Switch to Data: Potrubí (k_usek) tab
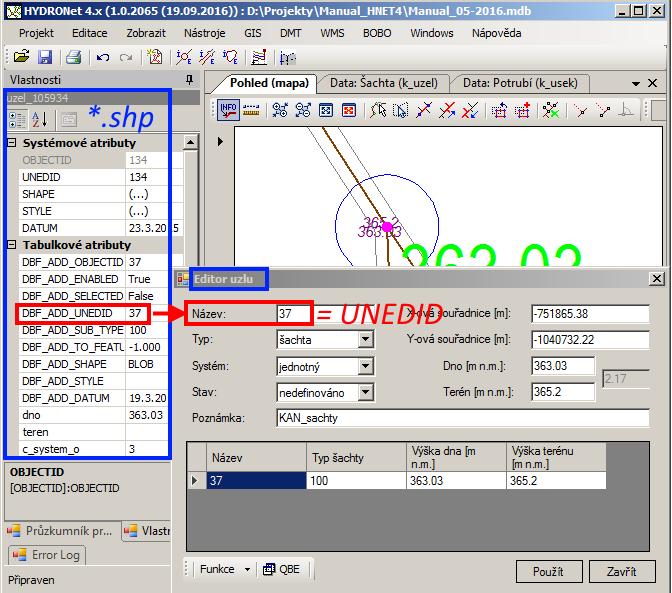Screen dimensions: 672x593 point(520,83)
